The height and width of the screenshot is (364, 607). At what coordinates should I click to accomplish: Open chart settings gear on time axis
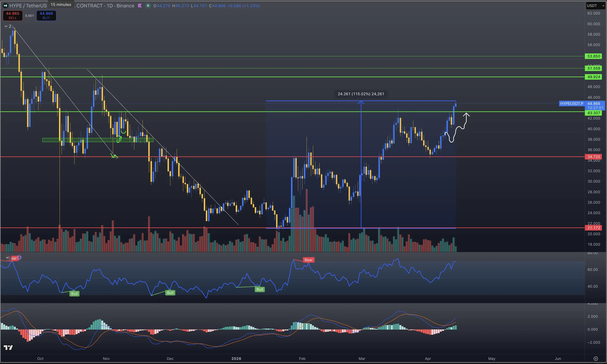(x=596, y=358)
